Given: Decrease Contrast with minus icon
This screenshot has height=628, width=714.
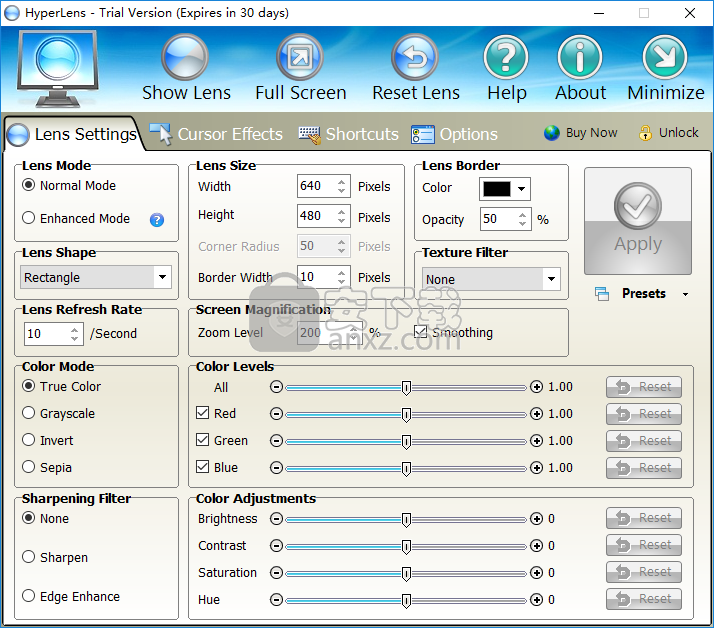Looking at the screenshot, I should pos(276,546).
